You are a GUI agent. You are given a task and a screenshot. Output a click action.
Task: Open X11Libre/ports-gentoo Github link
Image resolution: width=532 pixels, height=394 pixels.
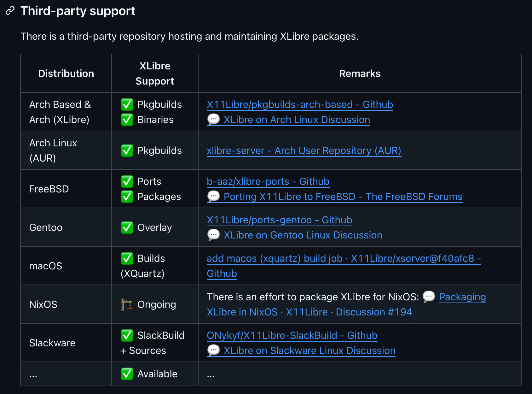point(279,220)
